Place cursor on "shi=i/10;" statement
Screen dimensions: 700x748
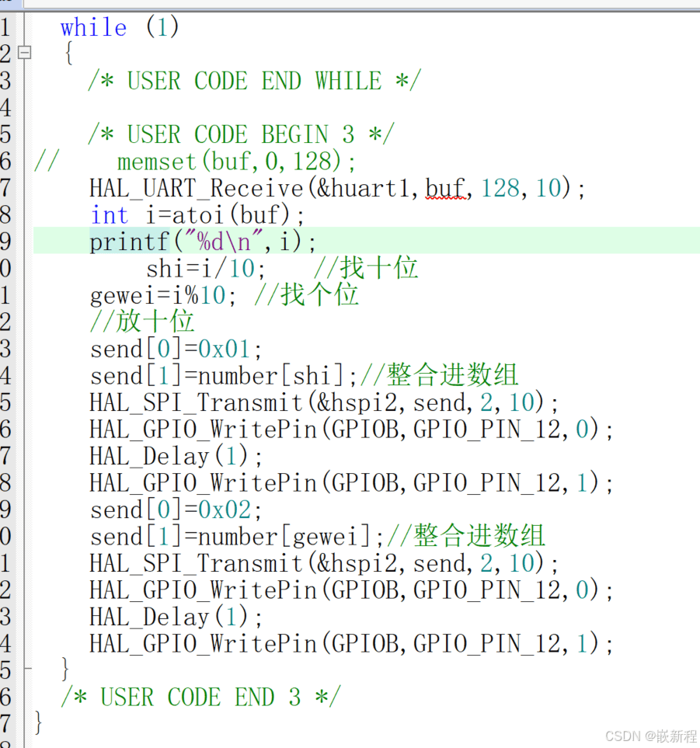(x=206, y=269)
